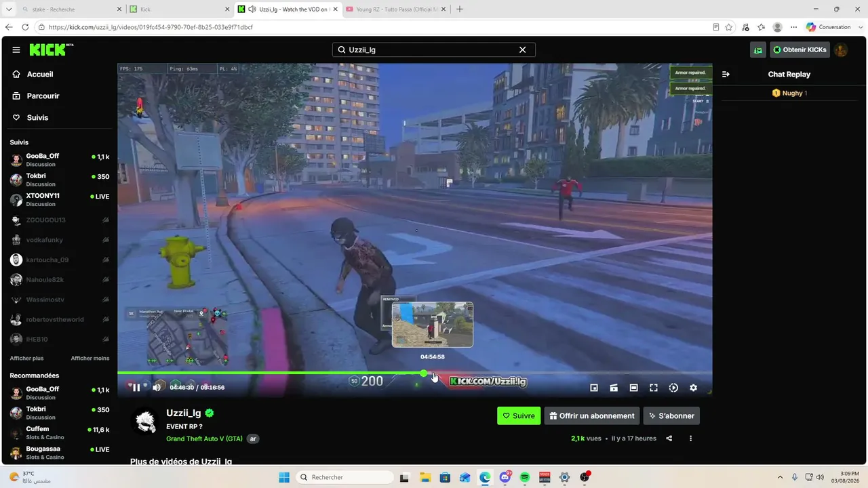This screenshot has width=868, height=488.
Task: Show hidden system tray icons
Action: 780,477
